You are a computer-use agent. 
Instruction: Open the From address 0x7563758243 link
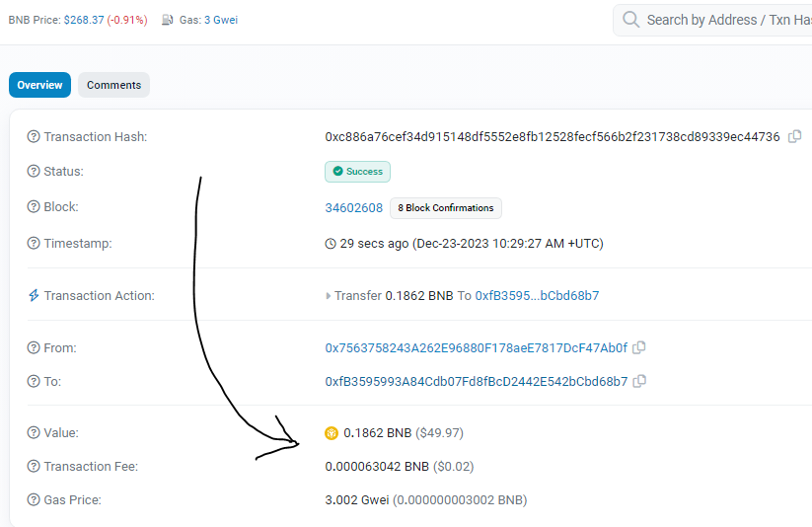coord(476,347)
